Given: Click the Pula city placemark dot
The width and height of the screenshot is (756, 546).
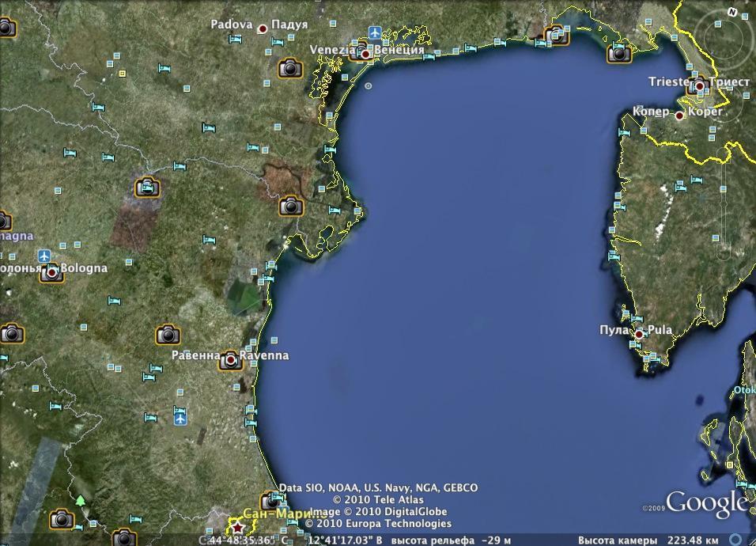Looking at the screenshot, I should [639, 335].
